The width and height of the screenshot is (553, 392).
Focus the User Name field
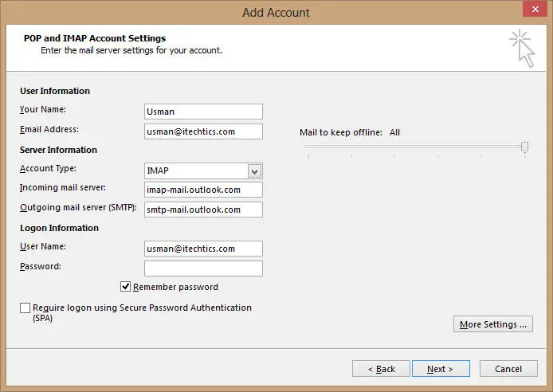(203, 249)
